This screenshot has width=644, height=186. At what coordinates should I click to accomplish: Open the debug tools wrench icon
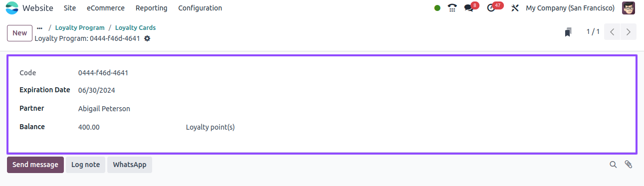point(515,8)
